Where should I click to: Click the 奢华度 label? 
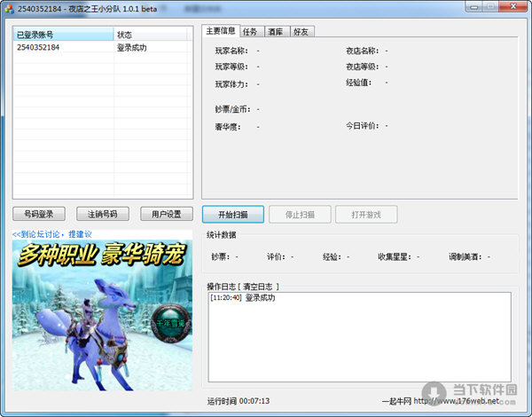pos(228,127)
